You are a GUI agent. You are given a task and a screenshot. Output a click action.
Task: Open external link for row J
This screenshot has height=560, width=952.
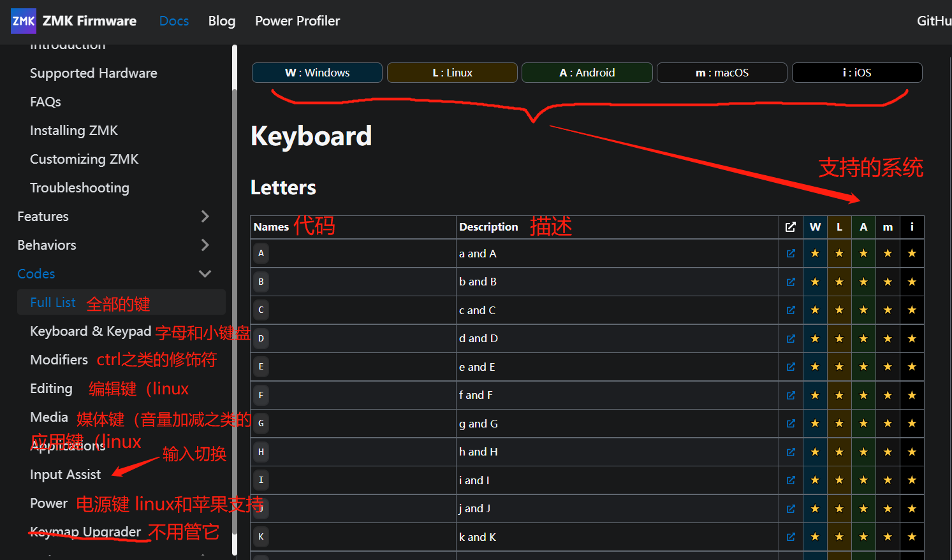click(791, 508)
